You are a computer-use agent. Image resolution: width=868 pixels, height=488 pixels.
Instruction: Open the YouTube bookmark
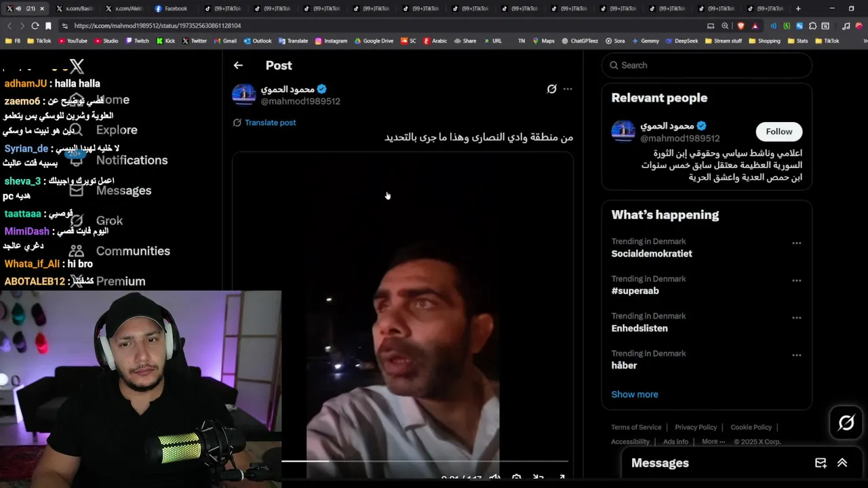(x=73, y=41)
